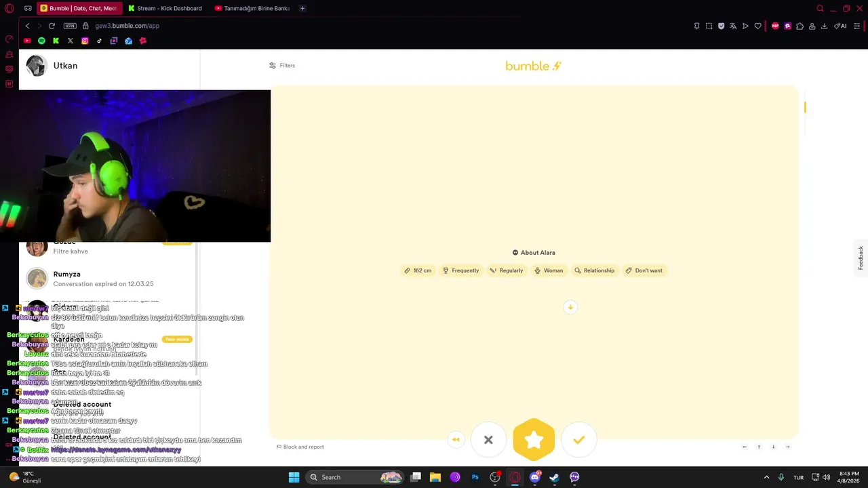Rewind to previous profile (backtrack button)

[x=456, y=440]
